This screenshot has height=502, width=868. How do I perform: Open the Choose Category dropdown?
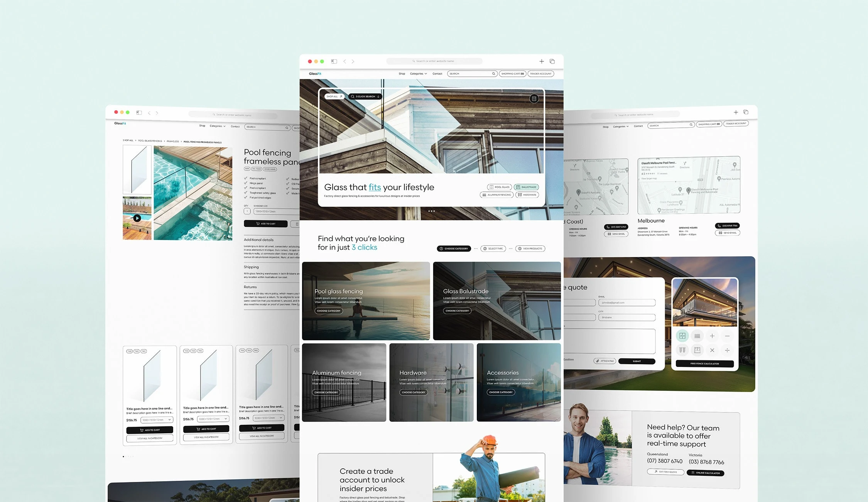[x=454, y=248]
